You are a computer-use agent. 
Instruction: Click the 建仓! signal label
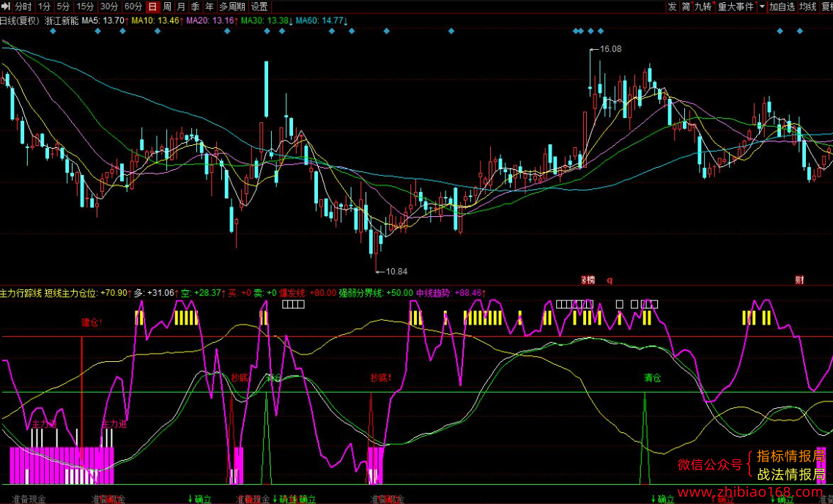tap(92, 322)
